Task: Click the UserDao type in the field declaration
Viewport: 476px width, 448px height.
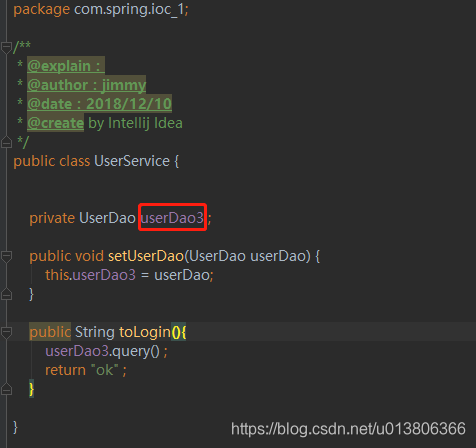Action: [x=107, y=218]
